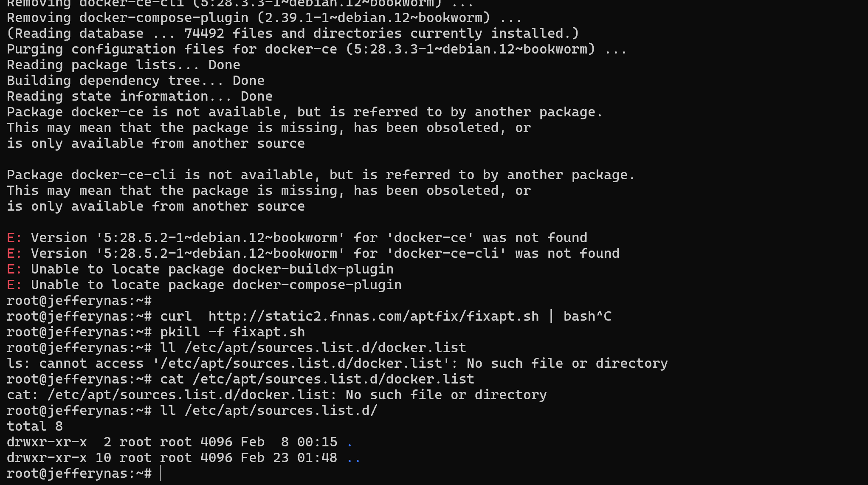Click the 'total 8' output line
Viewport: 868px width, 485px height.
pyautogui.click(x=35, y=426)
